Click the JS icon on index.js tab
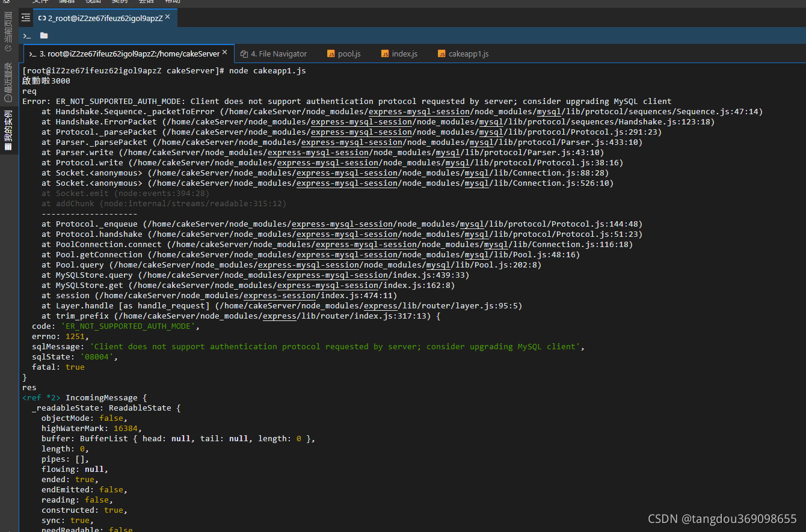806x532 pixels. pyautogui.click(x=385, y=54)
